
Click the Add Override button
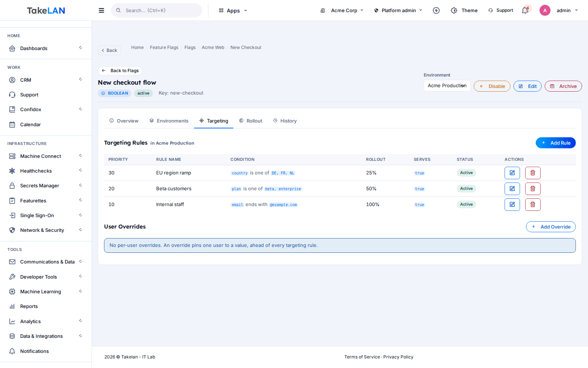(x=551, y=227)
